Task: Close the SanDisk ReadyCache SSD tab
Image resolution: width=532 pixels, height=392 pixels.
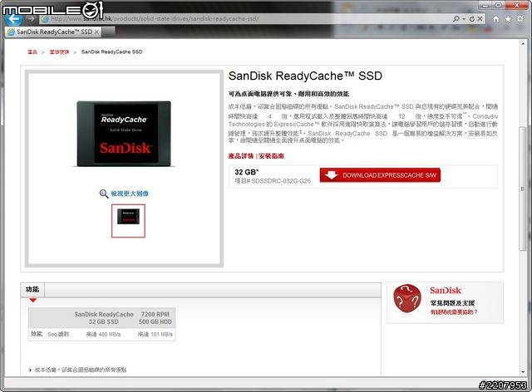Action: [x=96, y=32]
